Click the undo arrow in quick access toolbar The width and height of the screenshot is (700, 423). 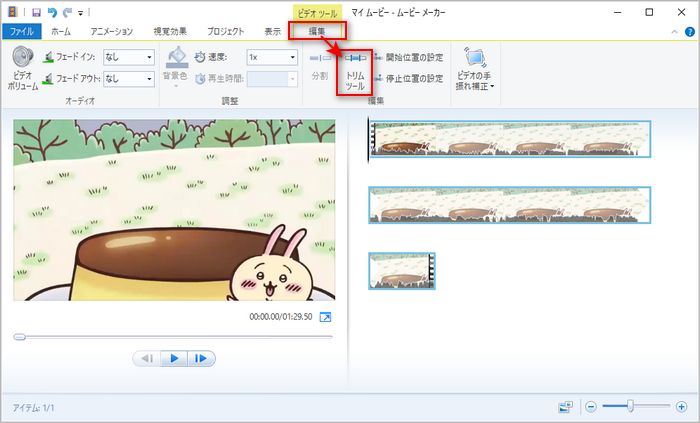point(50,12)
